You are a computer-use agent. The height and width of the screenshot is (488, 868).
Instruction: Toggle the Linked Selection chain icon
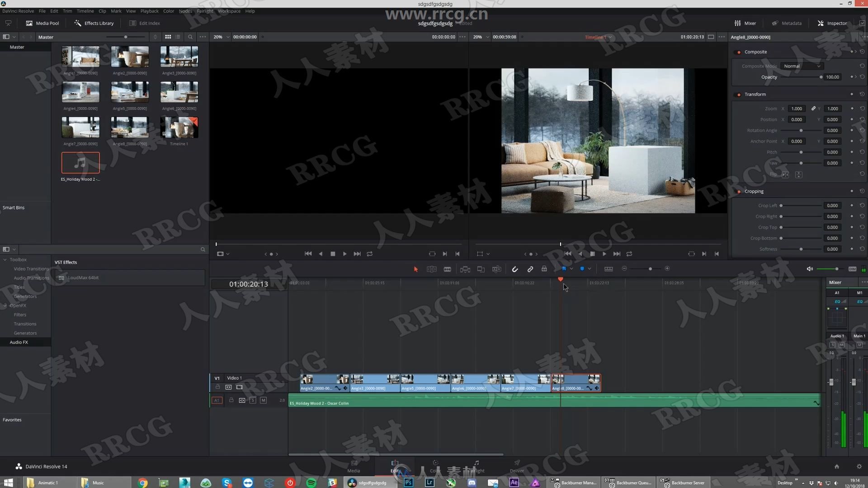click(530, 269)
